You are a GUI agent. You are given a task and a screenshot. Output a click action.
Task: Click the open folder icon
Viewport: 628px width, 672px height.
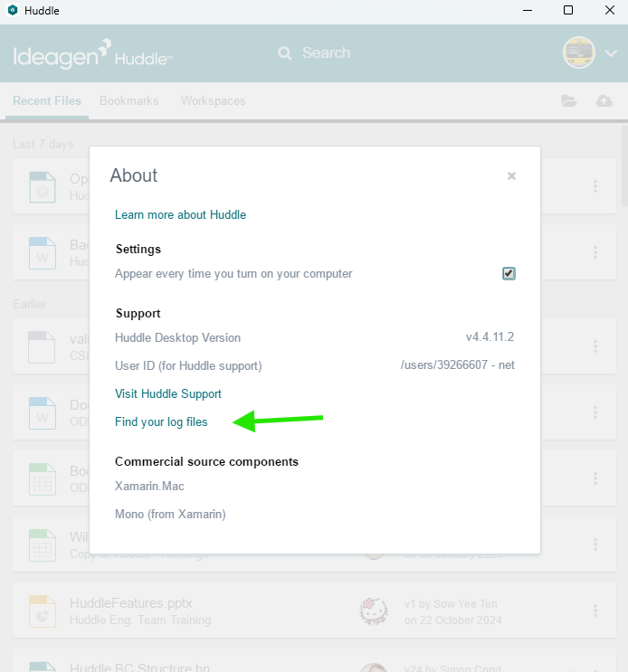coord(568,101)
